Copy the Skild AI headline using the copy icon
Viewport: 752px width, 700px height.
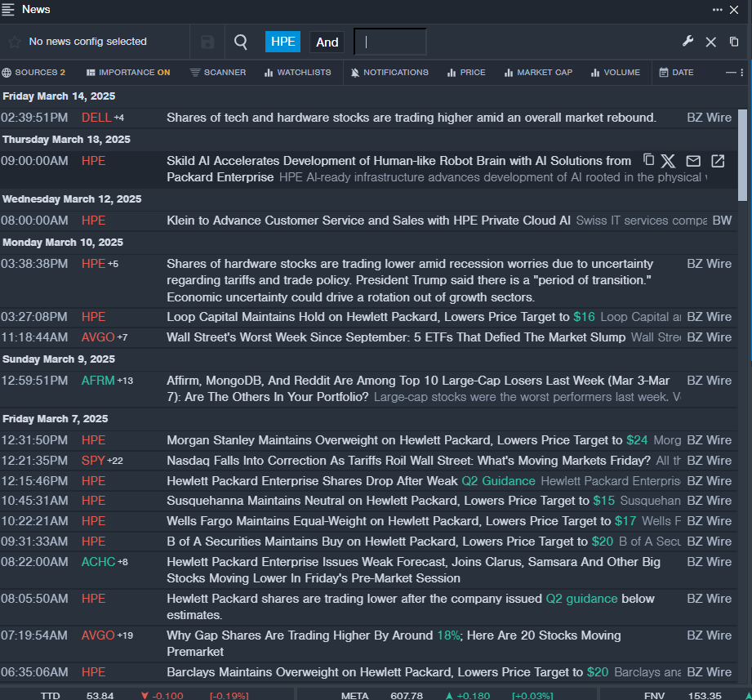(x=649, y=161)
